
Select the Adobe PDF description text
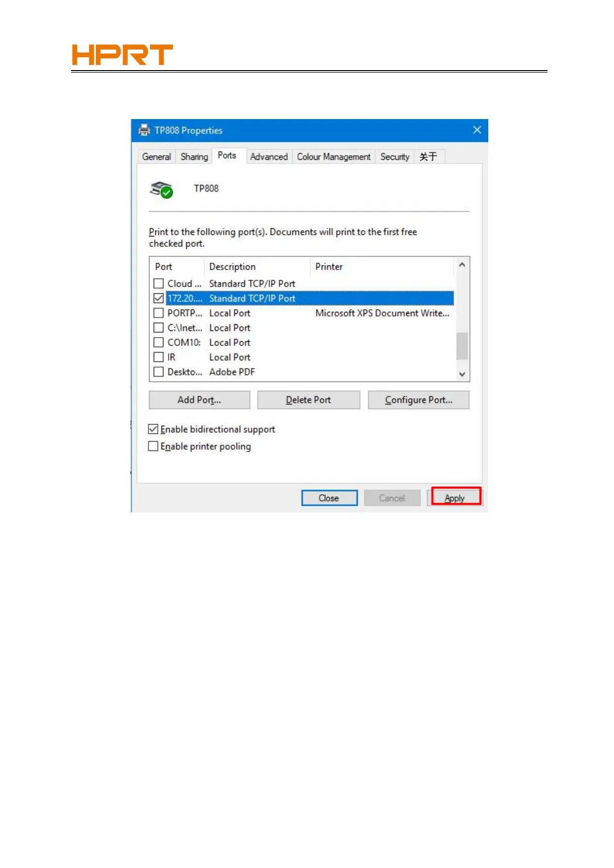[232, 372]
